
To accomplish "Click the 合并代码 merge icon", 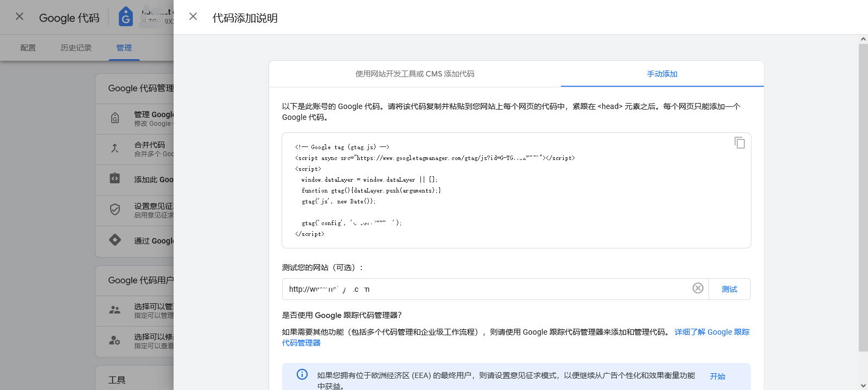I will 115,149.
